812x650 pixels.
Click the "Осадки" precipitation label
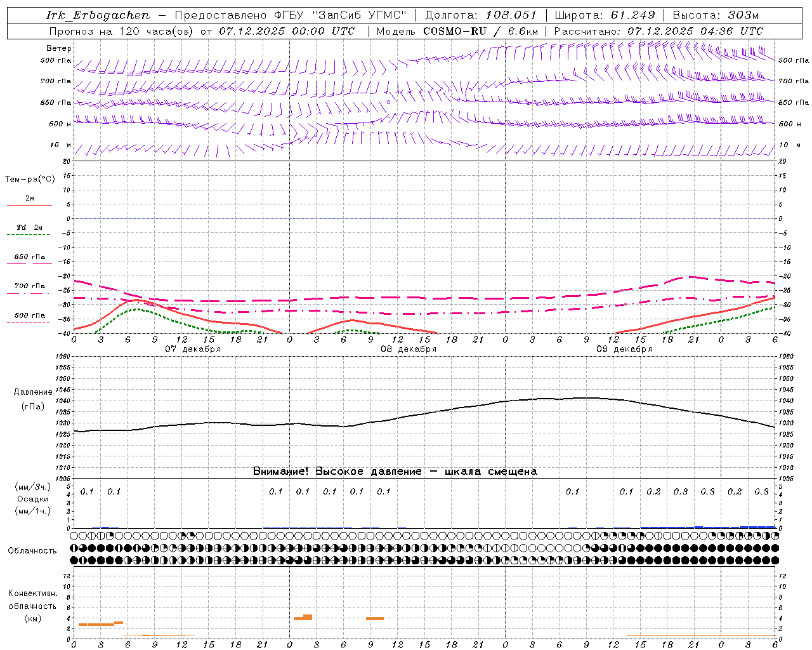tap(33, 499)
